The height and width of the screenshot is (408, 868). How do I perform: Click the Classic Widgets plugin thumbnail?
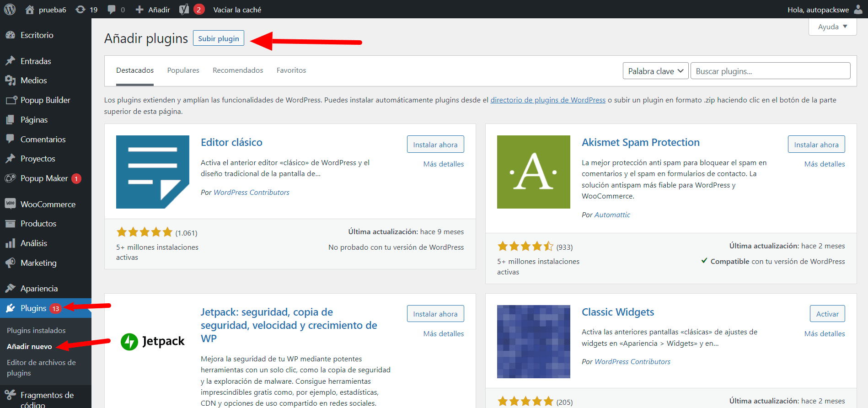click(534, 342)
